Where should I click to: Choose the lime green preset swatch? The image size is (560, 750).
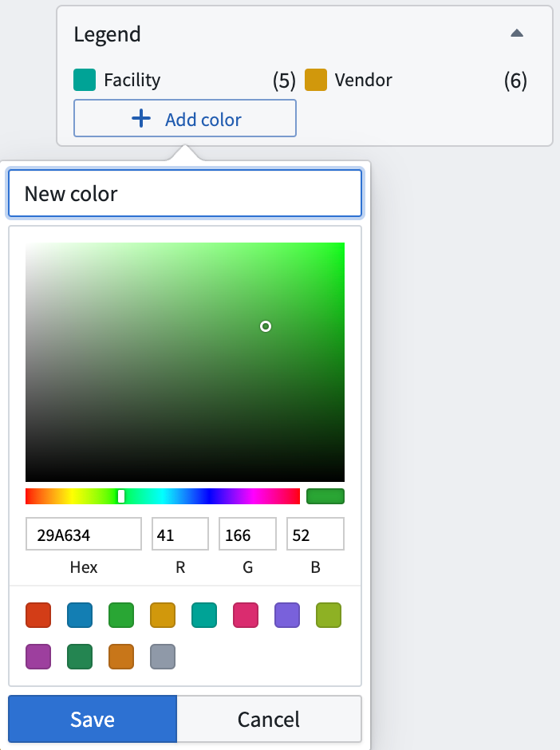coord(329,615)
